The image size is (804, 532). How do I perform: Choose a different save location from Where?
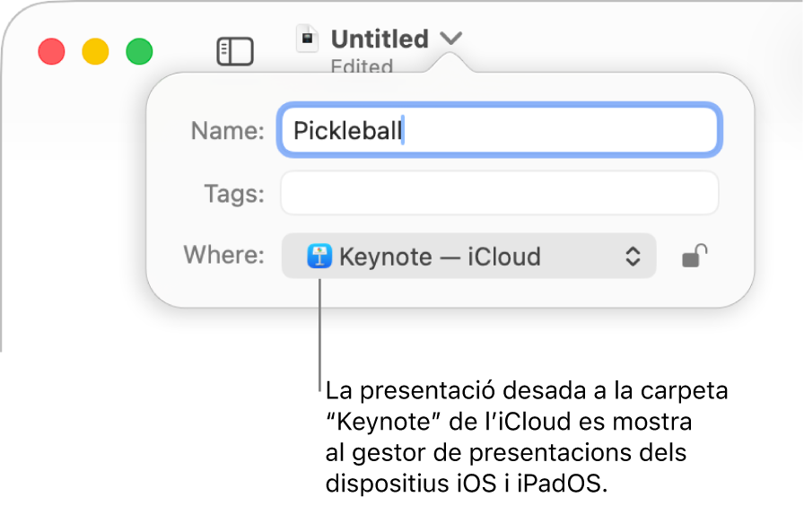(x=468, y=257)
